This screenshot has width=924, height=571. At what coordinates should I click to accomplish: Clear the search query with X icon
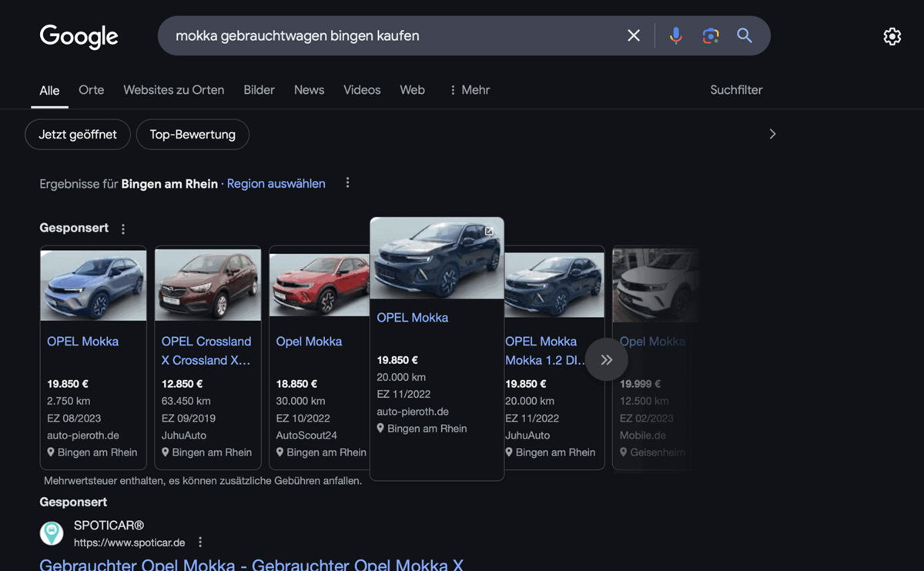tap(634, 35)
